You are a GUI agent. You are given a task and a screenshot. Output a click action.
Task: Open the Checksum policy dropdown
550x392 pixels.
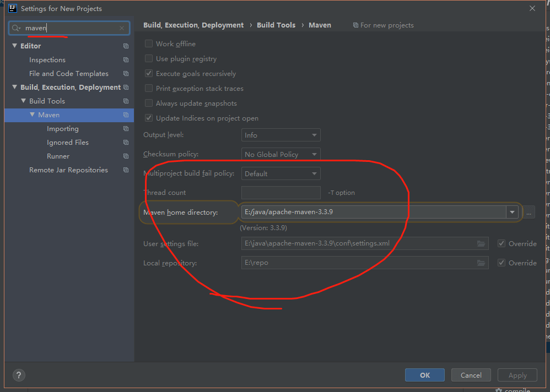pos(281,155)
